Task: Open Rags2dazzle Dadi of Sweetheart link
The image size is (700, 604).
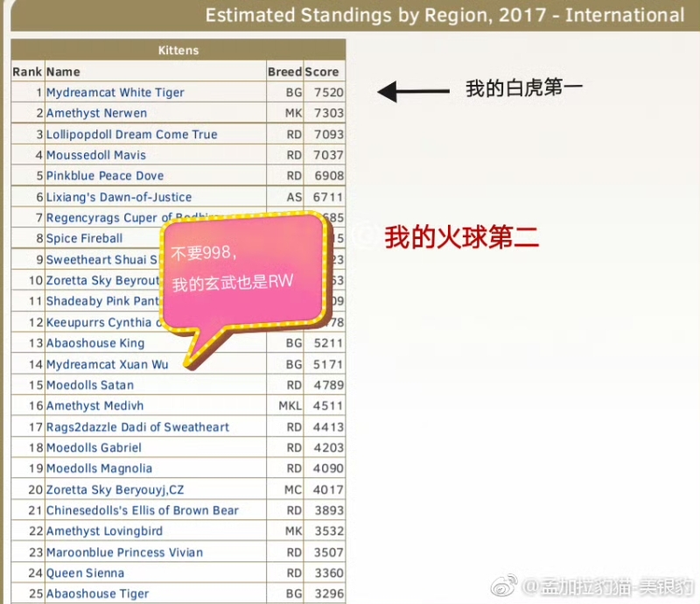Action: click(x=137, y=427)
